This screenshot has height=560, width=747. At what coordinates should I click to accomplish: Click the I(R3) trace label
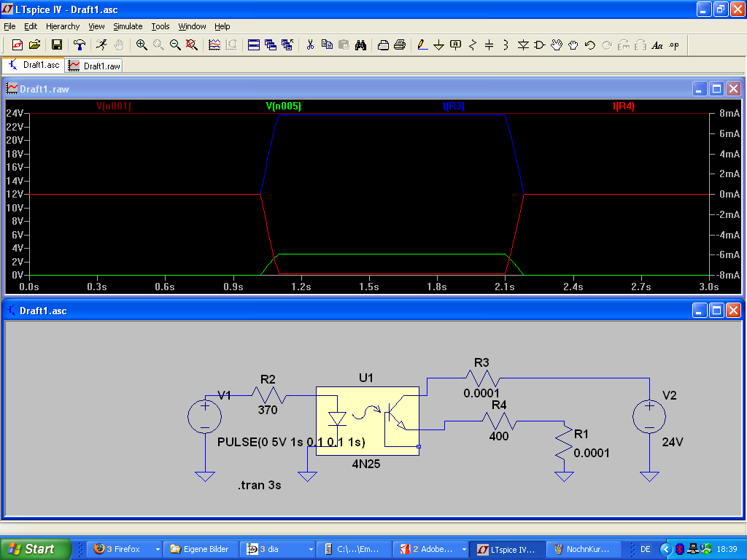pyautogui.click(x=454, y=106)
